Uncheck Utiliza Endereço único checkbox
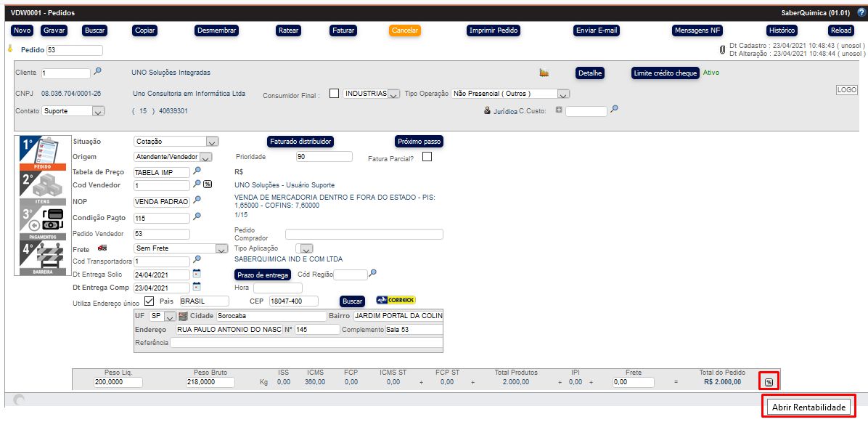 [149, 301]
